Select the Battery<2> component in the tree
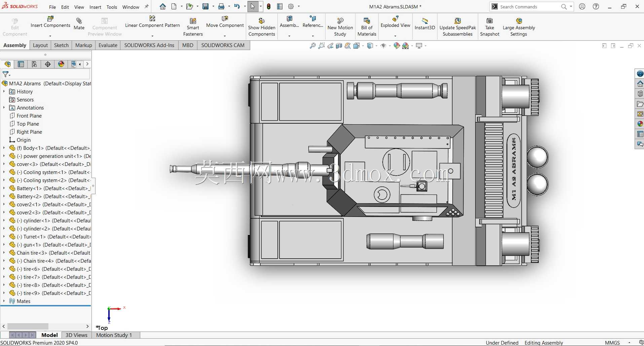Viewport: 644px width, 346px height. pyautogui.click(x=50, y=196)
